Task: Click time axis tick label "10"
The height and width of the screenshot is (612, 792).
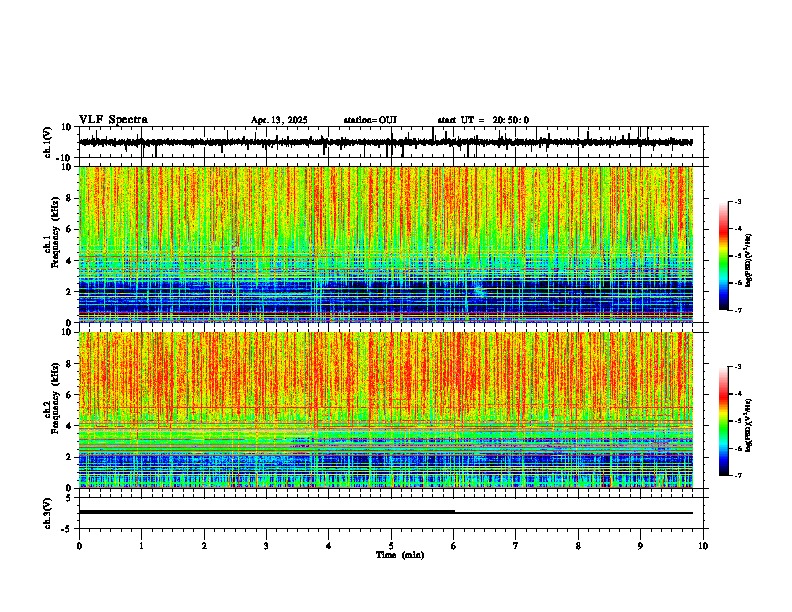Action: [x=703, y=546]
